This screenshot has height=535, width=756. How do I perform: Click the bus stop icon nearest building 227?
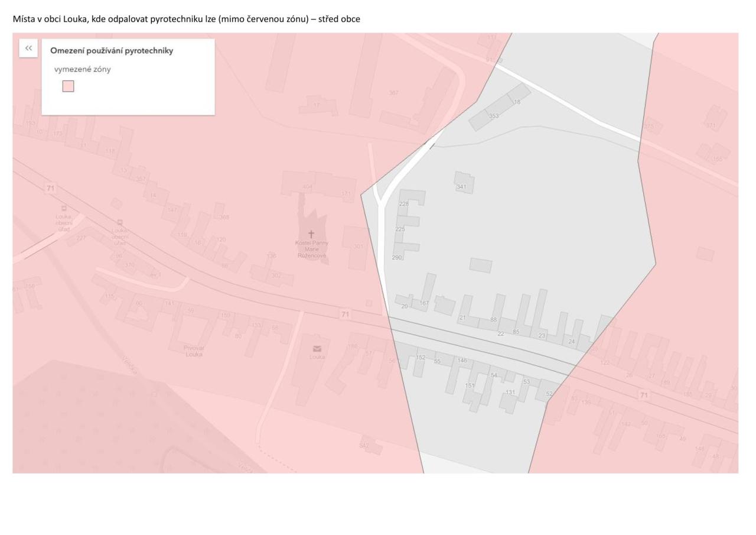click(x=64, y=208)
